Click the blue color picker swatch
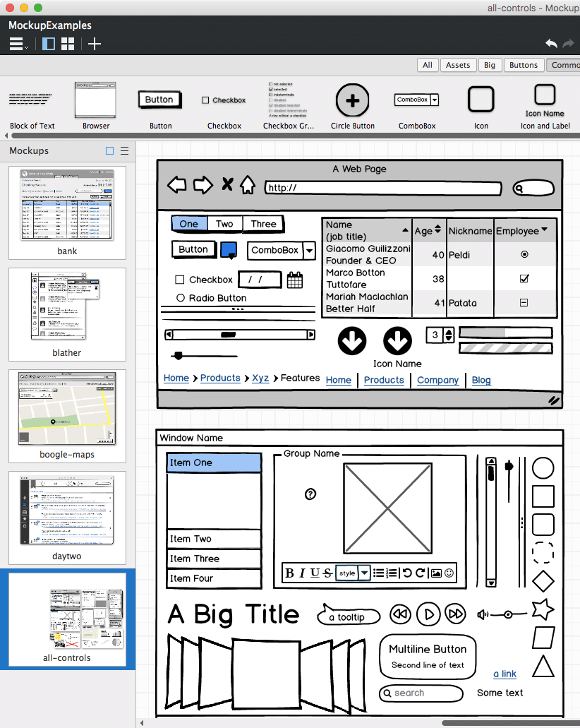 (x=229, y=250)
